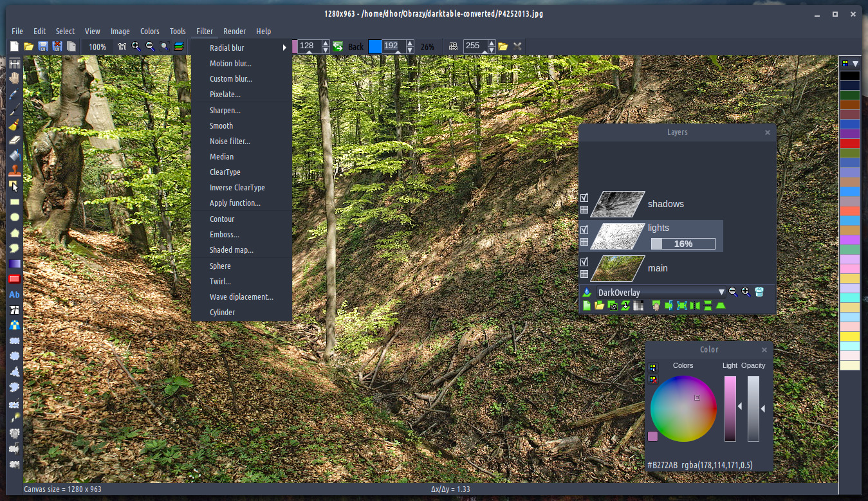Viewport: 868px width, 501px height.
Task: Open the palette menu arrow above the swatches
Action: [855, 64]
